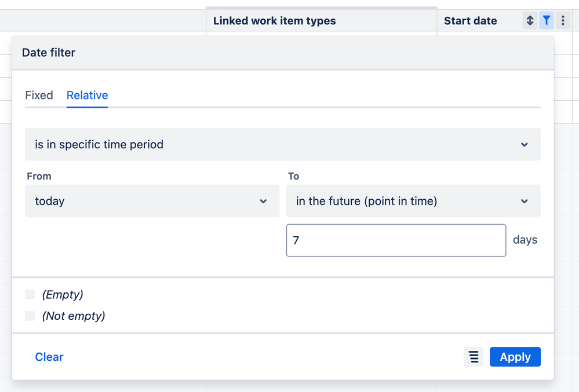
Task: Check the (Empty) checkbox
Action: pos(30,294)
